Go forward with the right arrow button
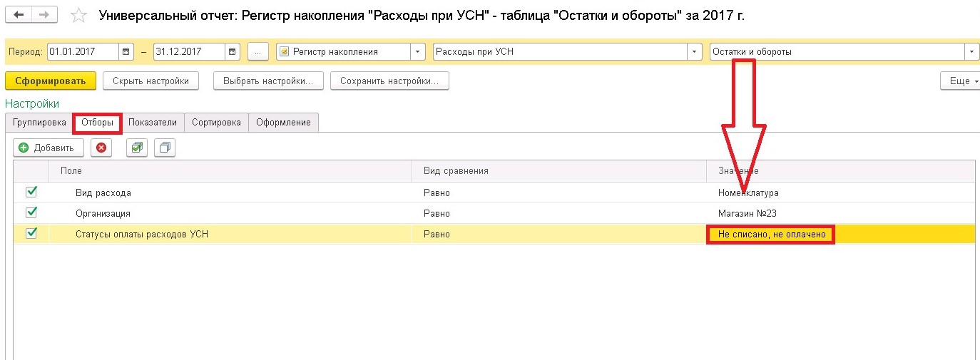The width and height of the screenshot is (980, 360). click(x=45, y=14)
